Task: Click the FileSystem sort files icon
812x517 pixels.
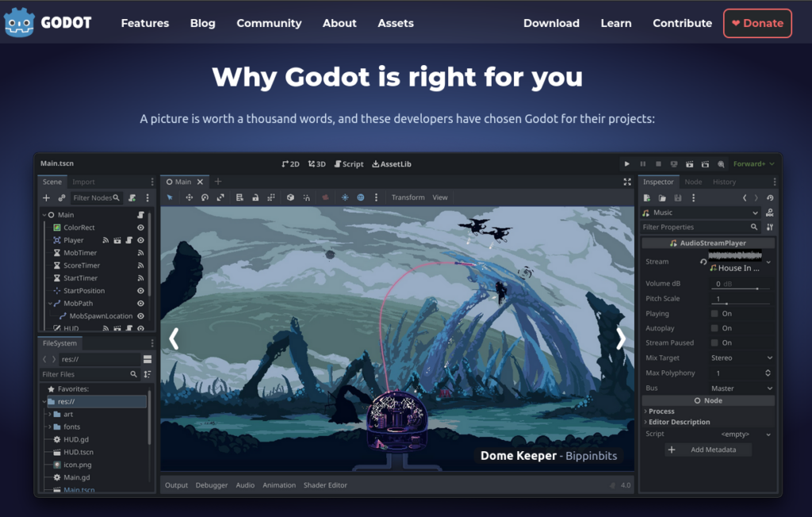Action: (147, 374)
